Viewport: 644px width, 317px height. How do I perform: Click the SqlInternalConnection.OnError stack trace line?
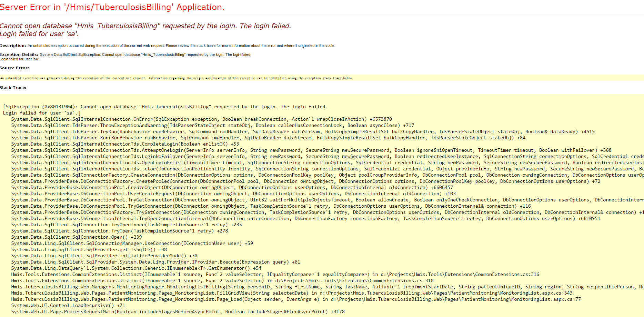pos(201,119)
